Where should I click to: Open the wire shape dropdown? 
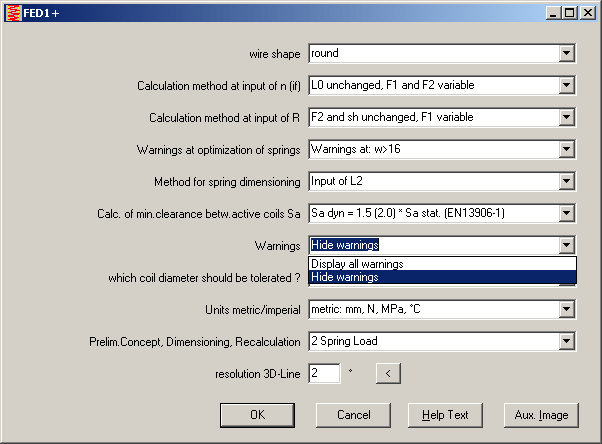[x=566, y=53]
